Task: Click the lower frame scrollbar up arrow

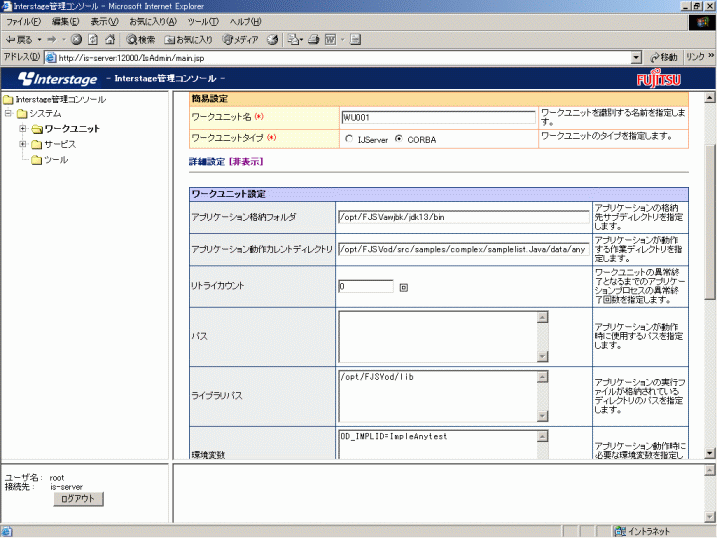Action: pos(709,470)
